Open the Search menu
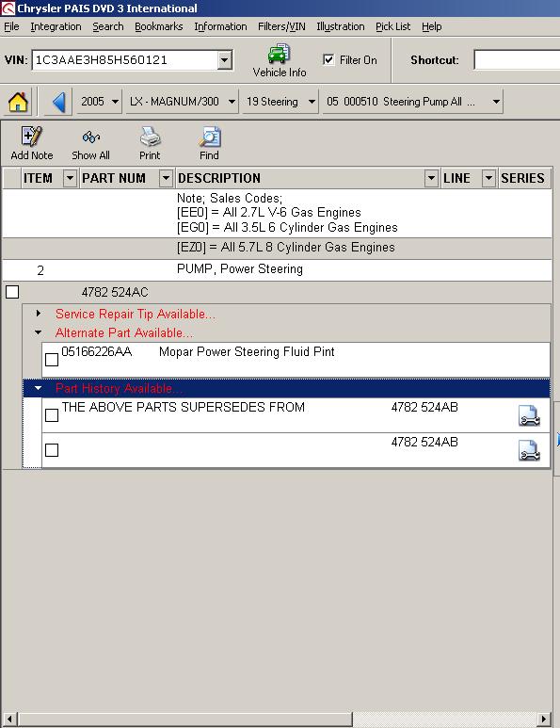Screen dimensions: 560x728 108,26
